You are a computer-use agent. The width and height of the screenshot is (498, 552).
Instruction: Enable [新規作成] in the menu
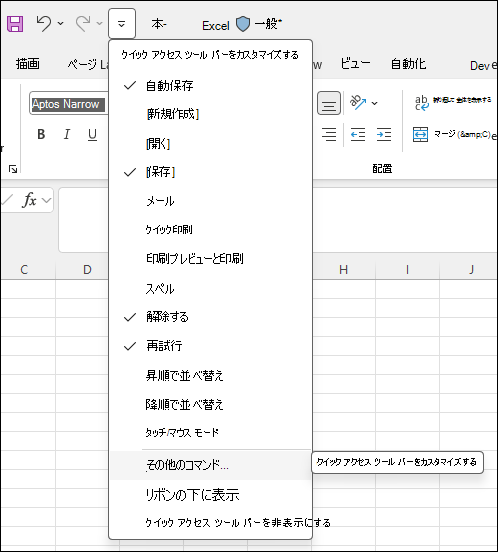click(210, 114)
